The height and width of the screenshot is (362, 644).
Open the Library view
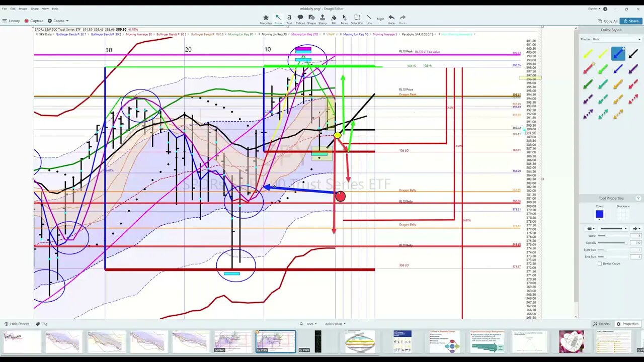pyautogui.click(x=11, y=21)
